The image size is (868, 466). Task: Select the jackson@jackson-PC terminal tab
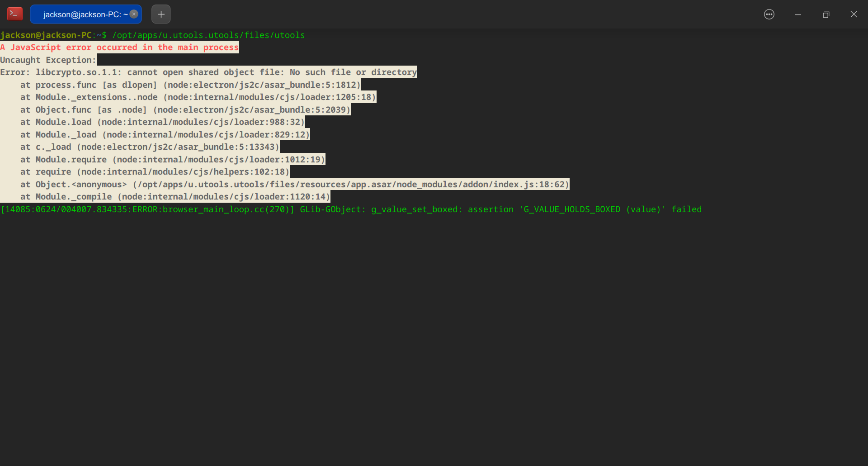(86, 14)
